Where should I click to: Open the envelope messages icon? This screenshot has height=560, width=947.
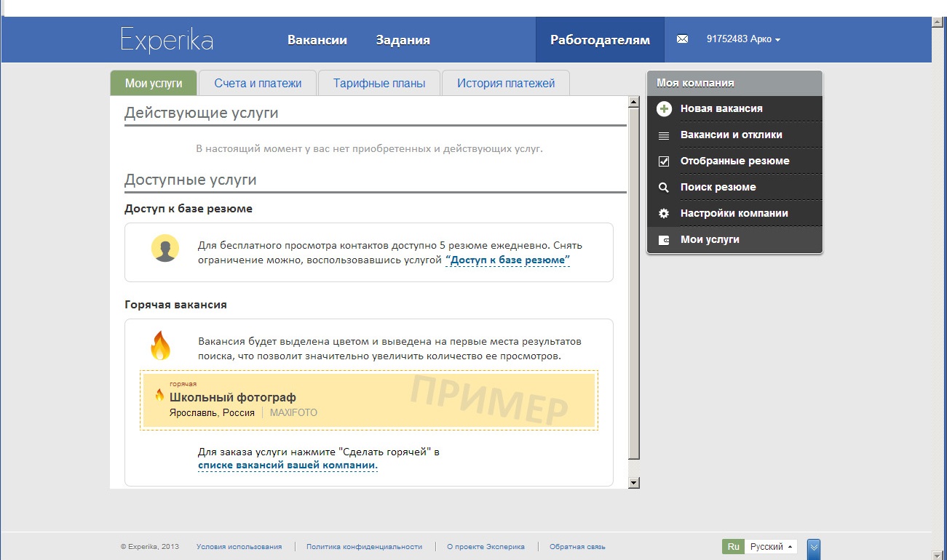[682, 39]
